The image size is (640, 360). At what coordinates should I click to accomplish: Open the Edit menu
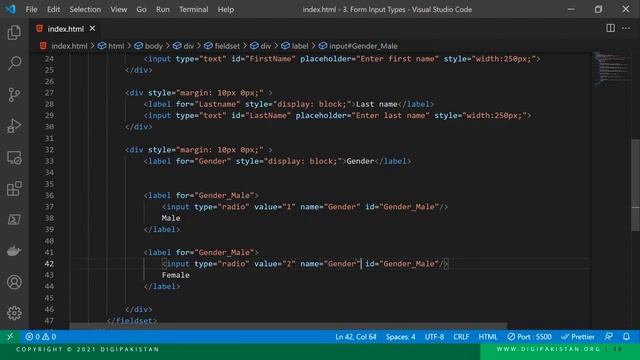point(53,9)
